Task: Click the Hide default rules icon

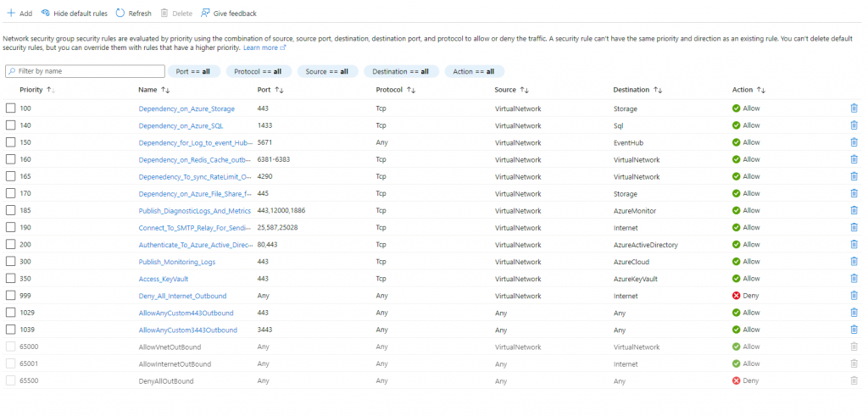Action: click(45, 14)
